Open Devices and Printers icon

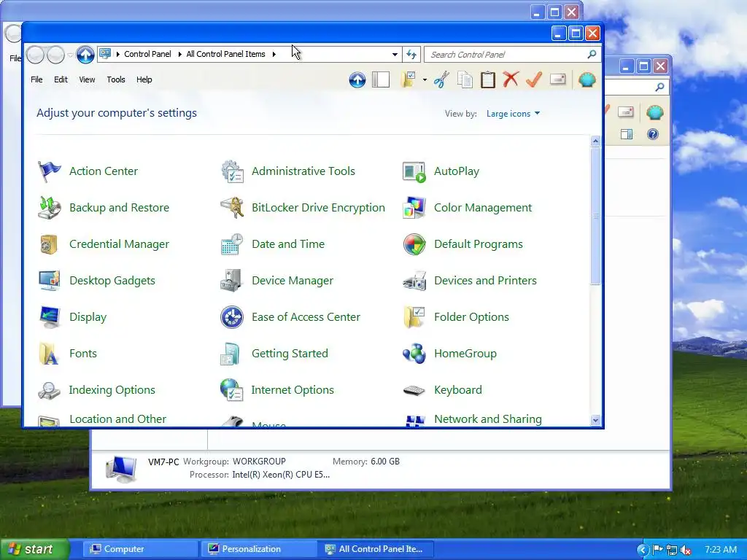coord(414,281)
